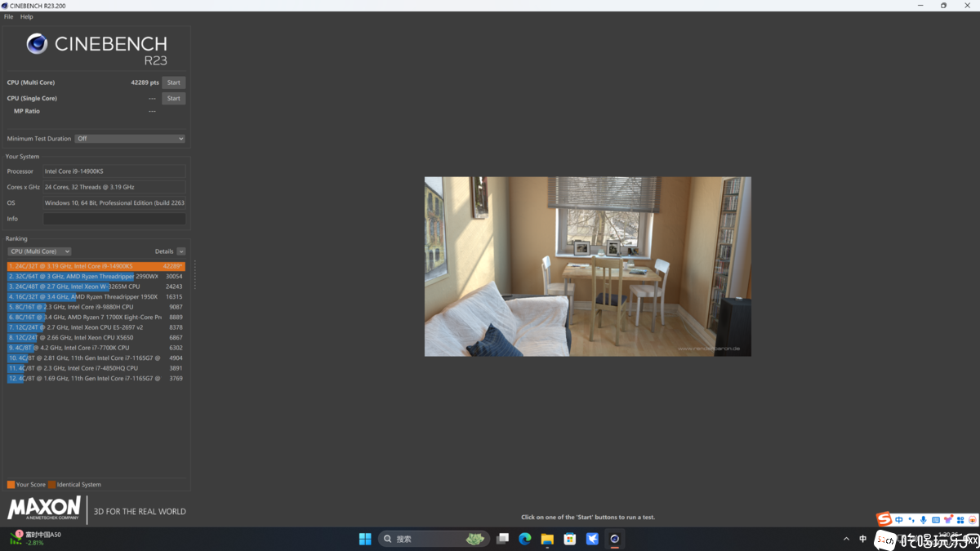Start the CPU Multi Core test
Viewport: 980px width, 551px height.
[174, 82]
